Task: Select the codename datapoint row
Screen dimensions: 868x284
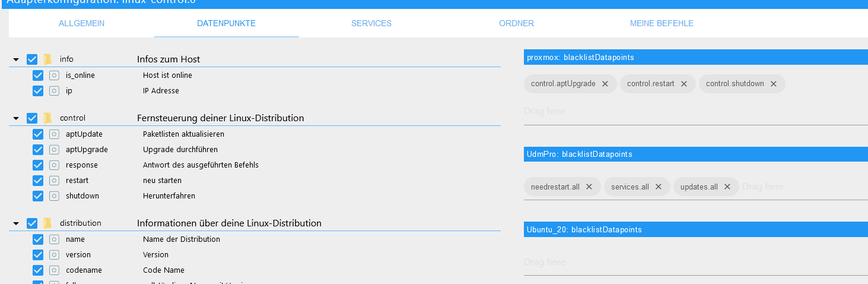Action: coord(255,270)
